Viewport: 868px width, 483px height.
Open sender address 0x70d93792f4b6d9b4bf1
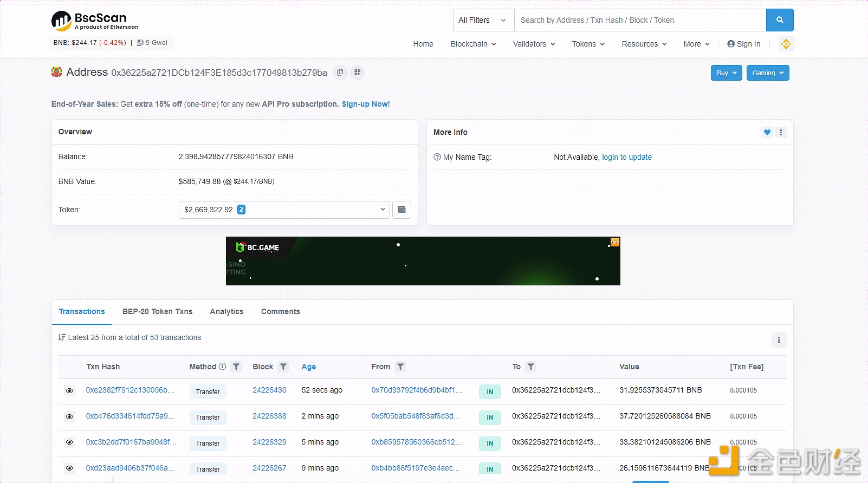click(417, 390)
